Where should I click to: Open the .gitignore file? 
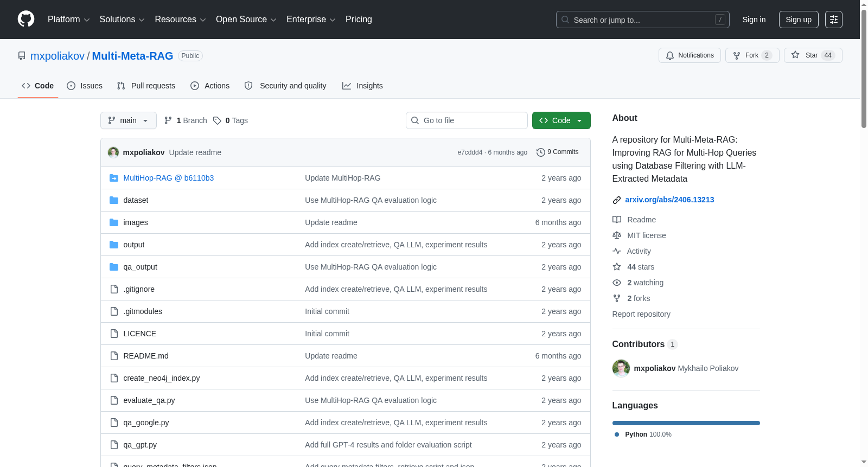(139, 289)
